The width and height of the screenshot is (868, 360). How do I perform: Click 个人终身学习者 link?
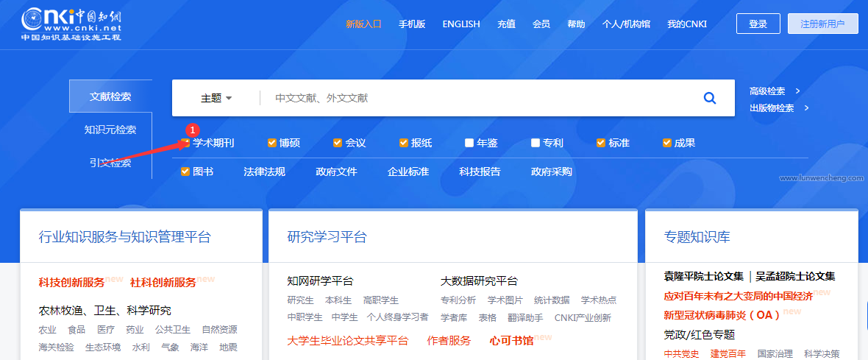[397, 318]
